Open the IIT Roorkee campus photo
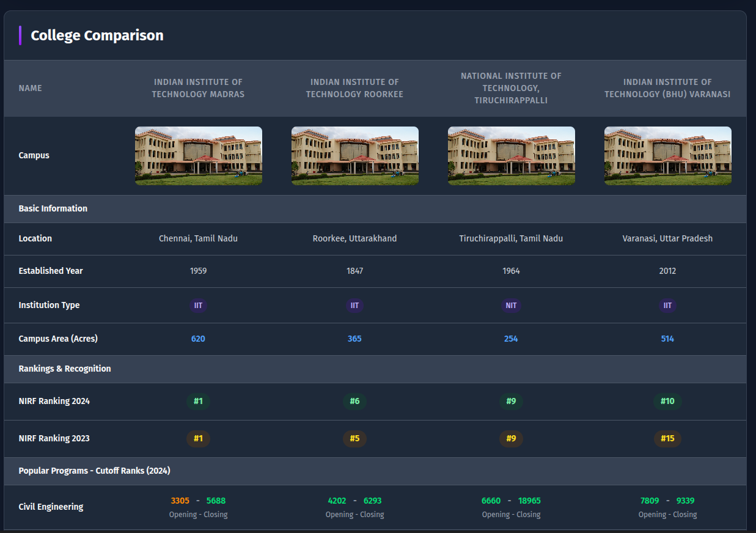 tap(355, 156)
